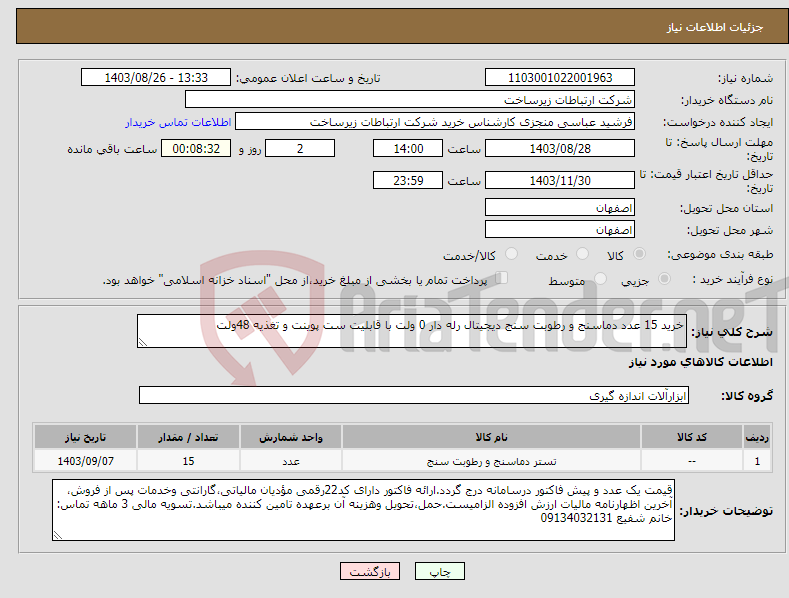Click the buyer name field شرکت ارتباطات زیرساخت
This screenshot has height=598, width=789.
click(410, 99)
